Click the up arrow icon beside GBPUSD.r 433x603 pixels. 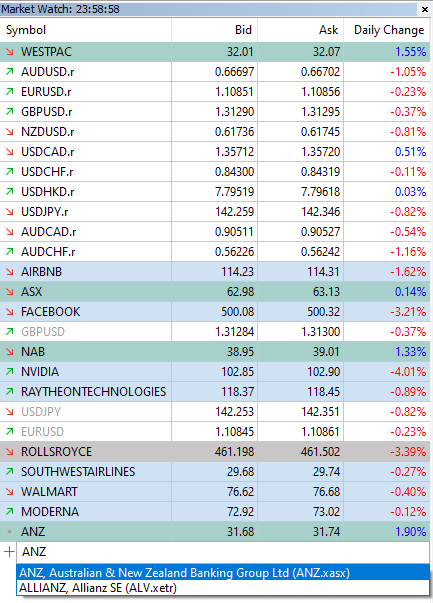10,112
